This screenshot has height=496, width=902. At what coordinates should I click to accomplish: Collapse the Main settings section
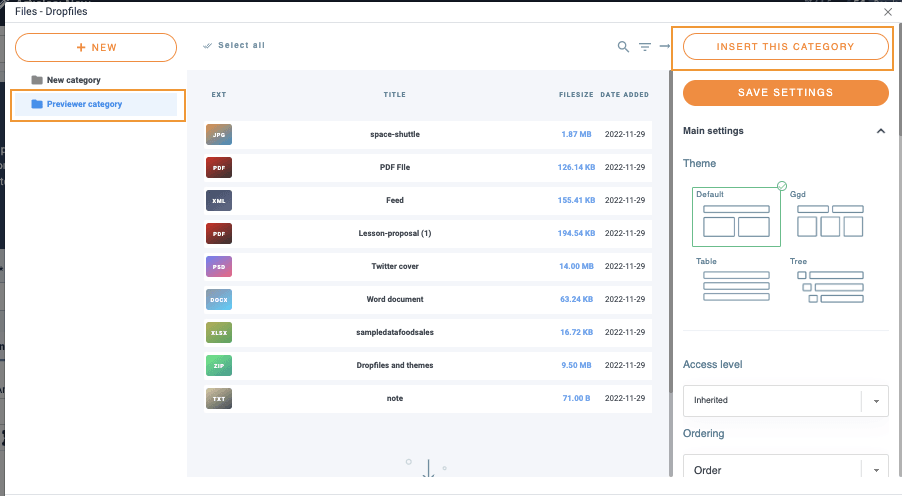[x=880, y=131]
